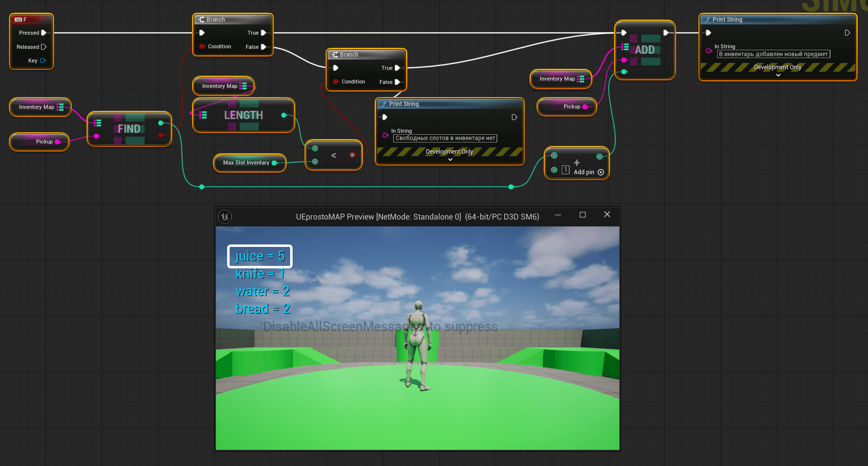Click the Pressed exec pin on F key node
Screen dimensions: 868x466
pyautogui.click(x=43, y=33)
